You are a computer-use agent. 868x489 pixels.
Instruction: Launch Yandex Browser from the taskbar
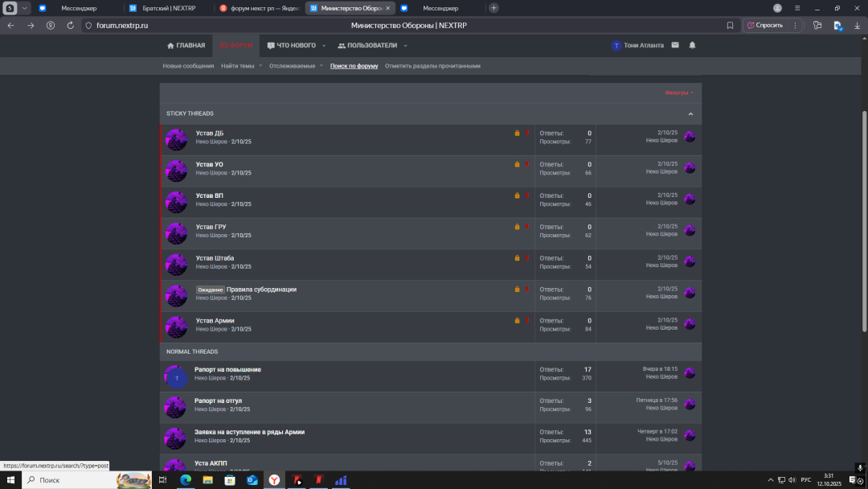click(x=274, y=480)
